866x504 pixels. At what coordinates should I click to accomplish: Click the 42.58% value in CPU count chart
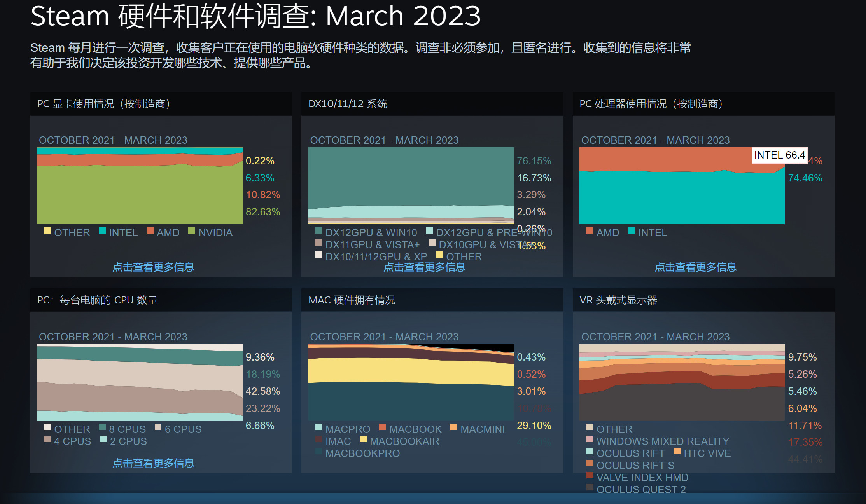(x=263, y=391)
